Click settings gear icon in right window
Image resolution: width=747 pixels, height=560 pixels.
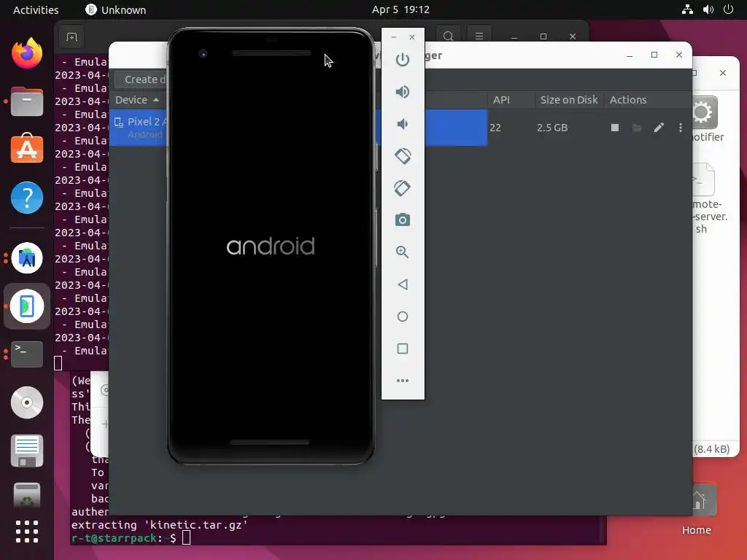coord(703,113)
